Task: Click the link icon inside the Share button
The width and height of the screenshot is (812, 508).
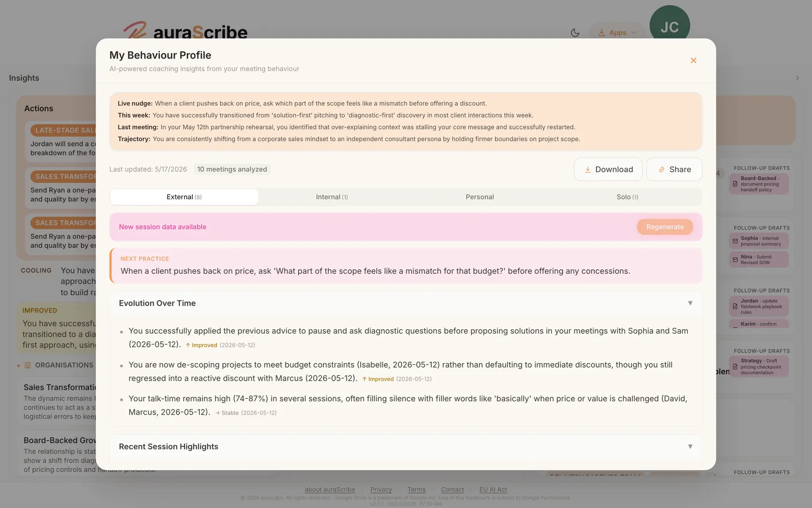Action: (662, 170)
